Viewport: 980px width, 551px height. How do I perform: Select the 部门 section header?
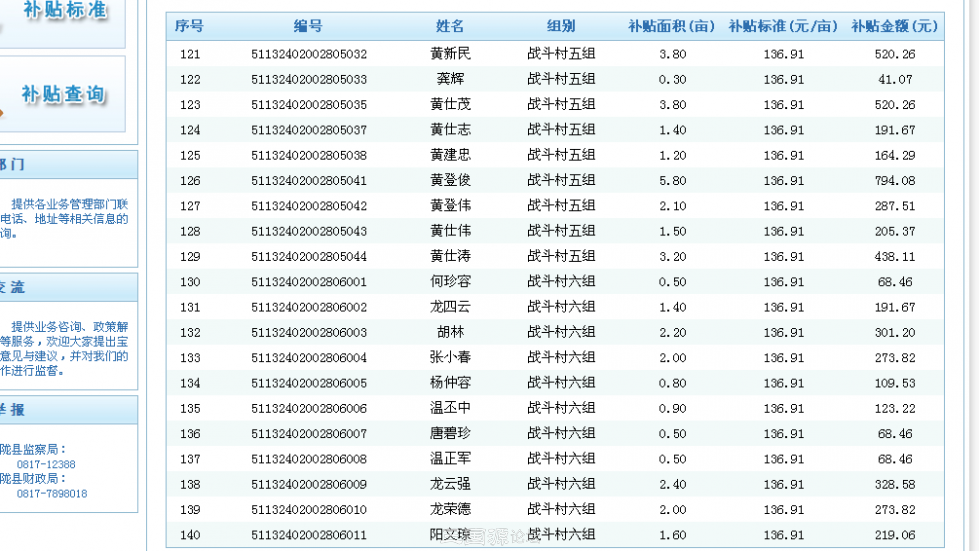(14, 165)
